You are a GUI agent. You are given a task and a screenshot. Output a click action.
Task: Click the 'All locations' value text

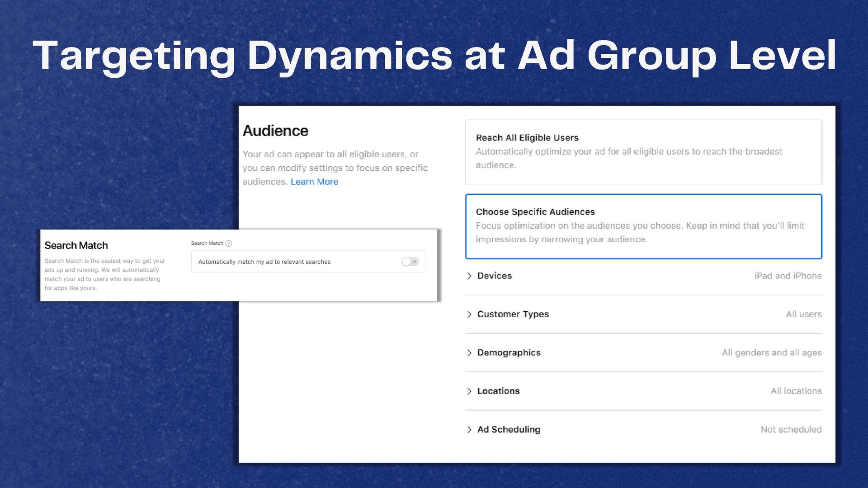[x=796, y=391]
